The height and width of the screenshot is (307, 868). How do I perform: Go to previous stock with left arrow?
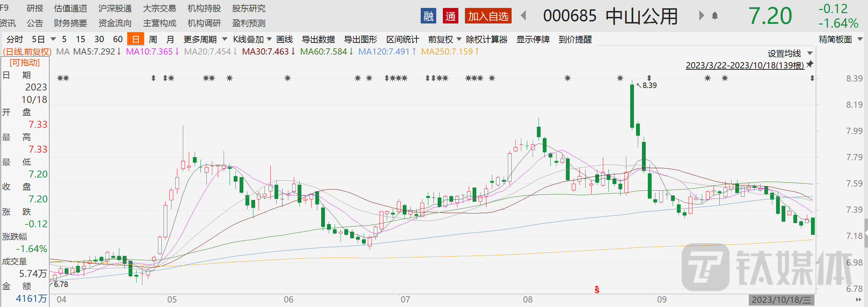tap(523, 16)
